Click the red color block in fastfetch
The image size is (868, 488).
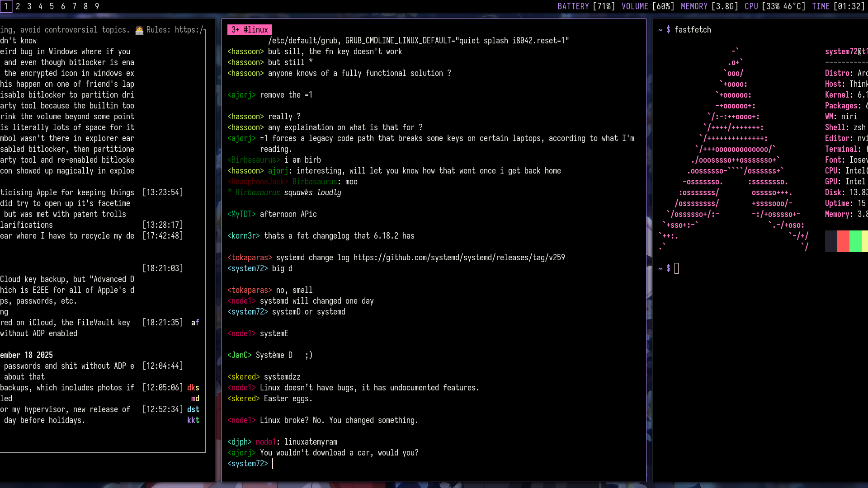(843, 241)
